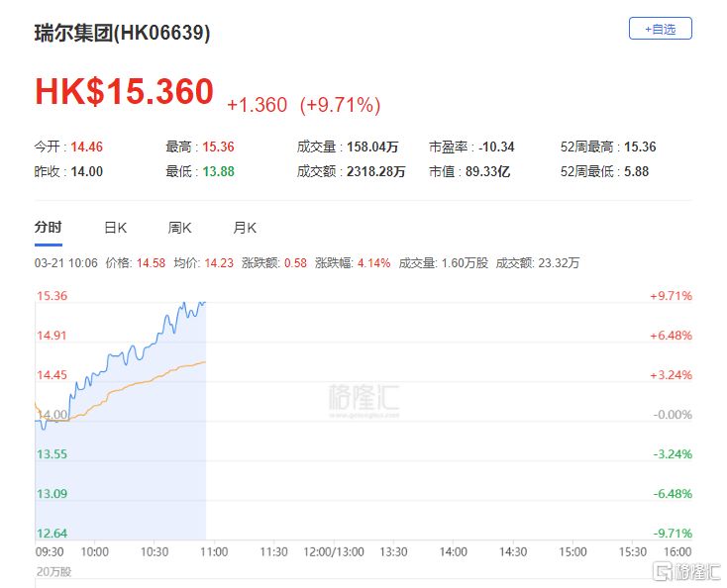Viewport: 727px width, 588px height.
Task: Click the price change +1.360
Action: (257, 105)
